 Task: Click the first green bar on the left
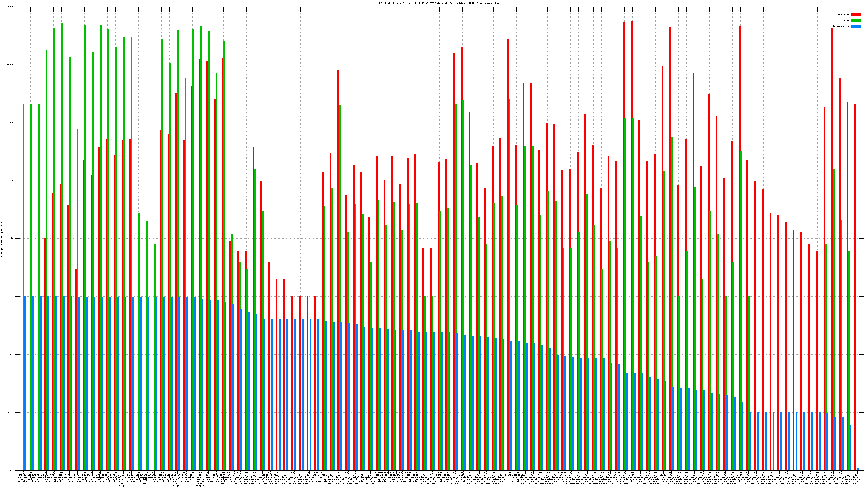(x=23, y=287)
